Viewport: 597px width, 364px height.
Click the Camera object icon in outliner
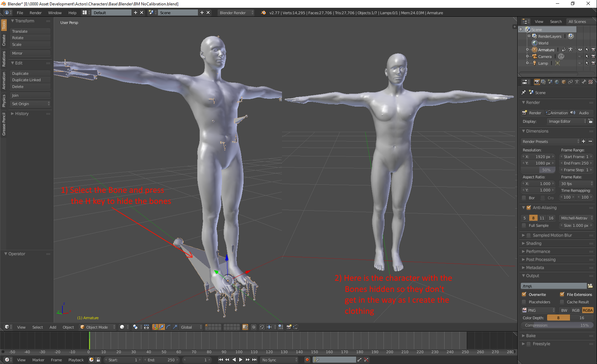coord(535,56)
